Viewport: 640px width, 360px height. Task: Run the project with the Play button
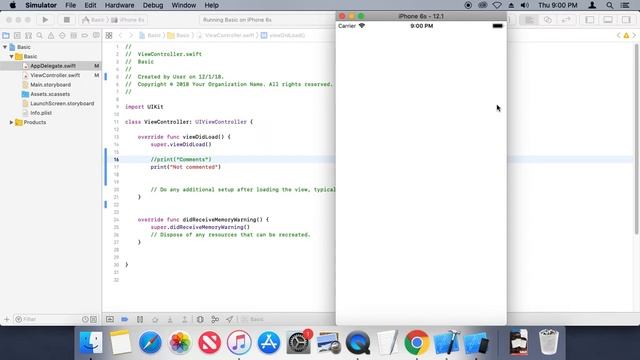click(45, 20)
